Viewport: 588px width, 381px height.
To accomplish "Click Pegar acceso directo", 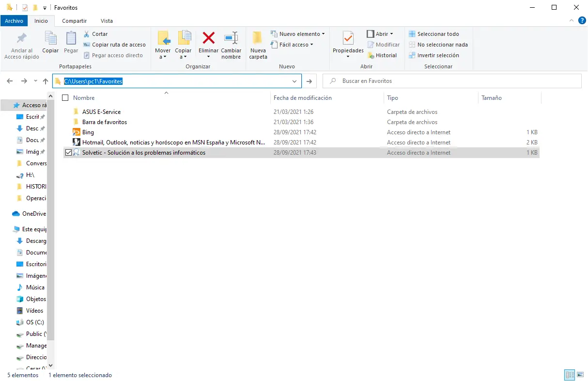I will (113, 55).
